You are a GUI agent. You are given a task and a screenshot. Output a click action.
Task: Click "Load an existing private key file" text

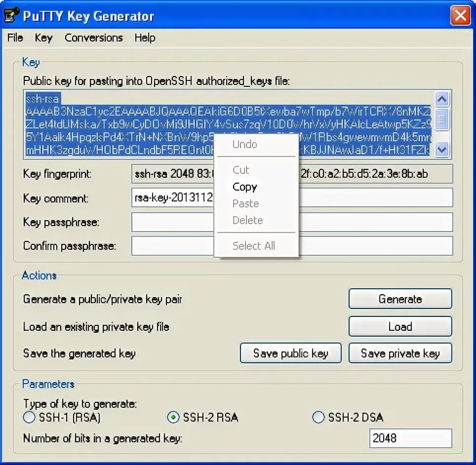click(x=96, y=327)
